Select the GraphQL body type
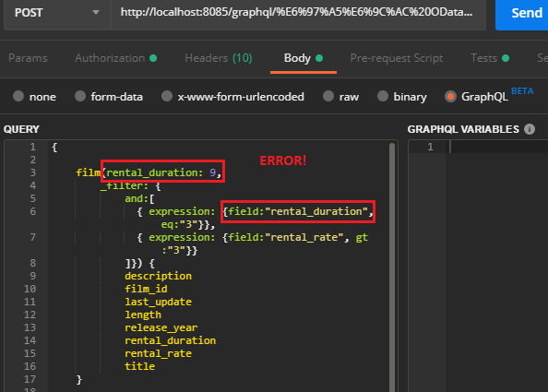This screenshot has width=548, height=392. click(x=476, y=97)
